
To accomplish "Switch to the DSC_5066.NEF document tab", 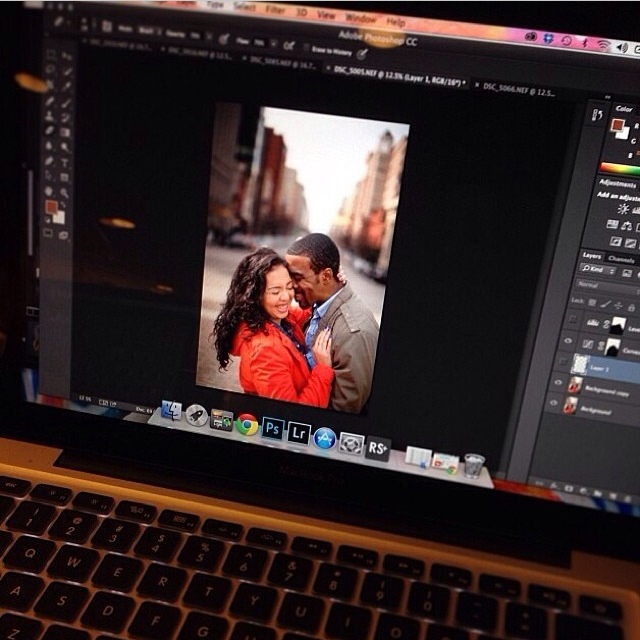I will [519, 90].
